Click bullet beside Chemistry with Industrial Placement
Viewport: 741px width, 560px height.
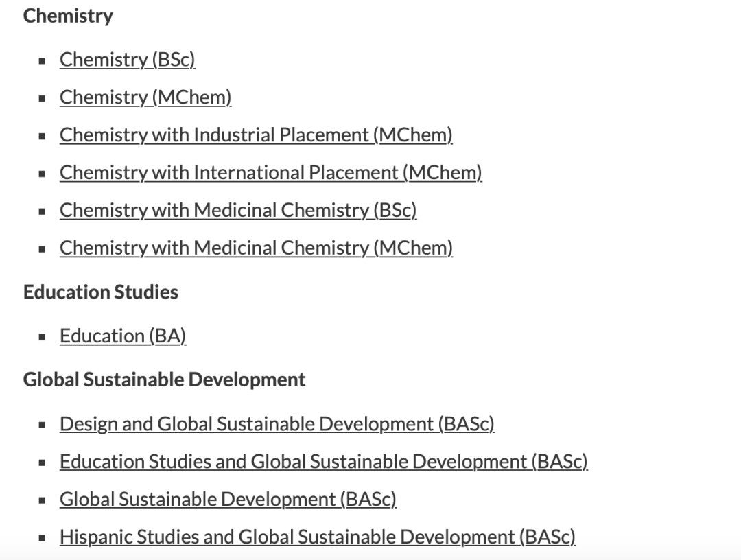point(42,136)
